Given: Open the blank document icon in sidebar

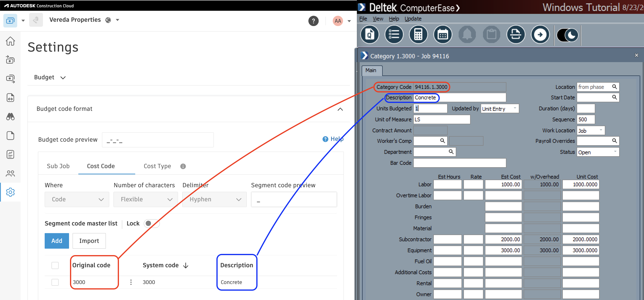Looking at the screenshot, I should click(x=10, y=135).
